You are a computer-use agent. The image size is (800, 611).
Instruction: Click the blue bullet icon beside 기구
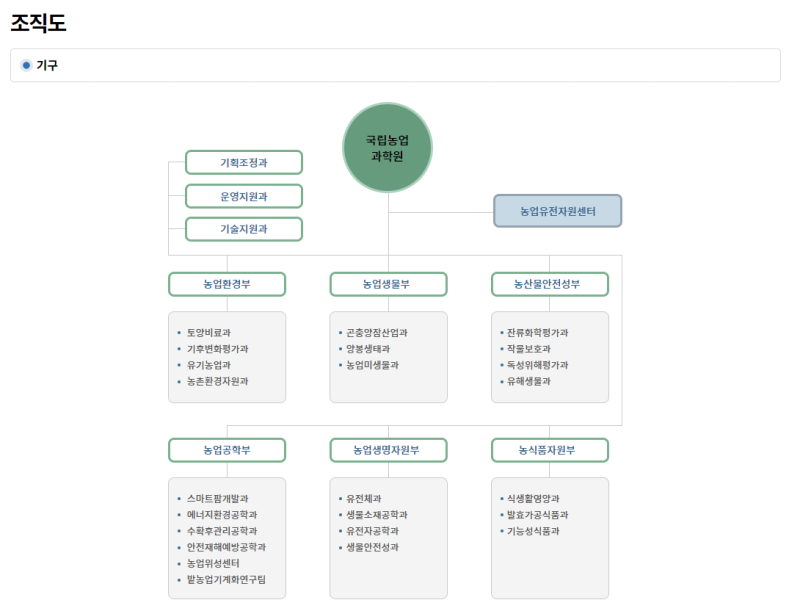[x=27, y=65]
